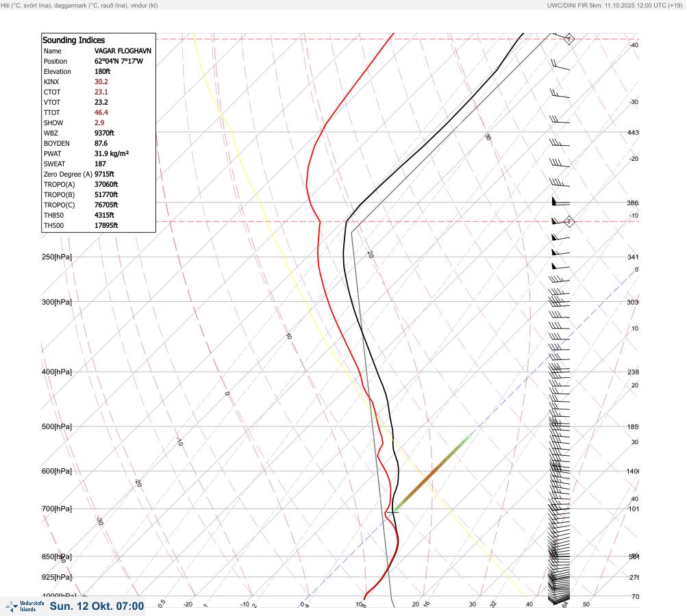Click the TH500 value 17895ft

pyautogui.click(x=106, y=225)
